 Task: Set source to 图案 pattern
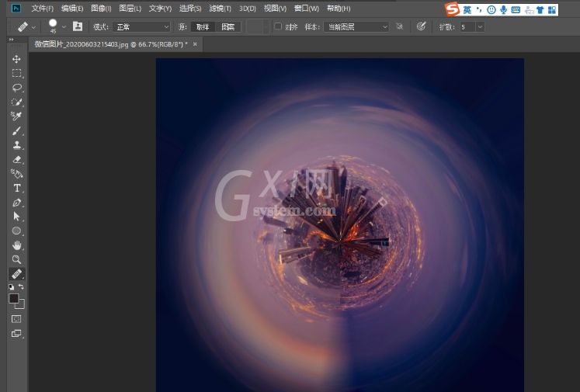tap(227, 26)
